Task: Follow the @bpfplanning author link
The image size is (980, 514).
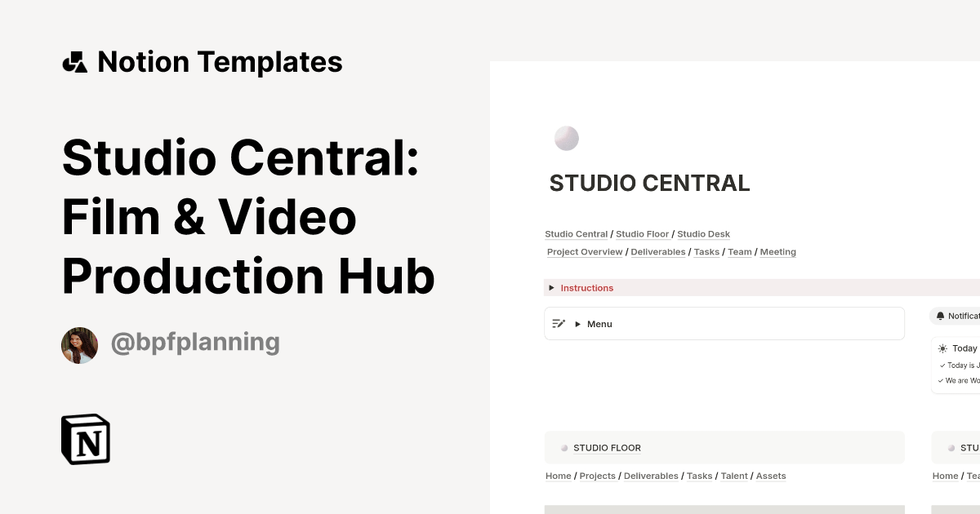Action: click(x=194, y=342)
